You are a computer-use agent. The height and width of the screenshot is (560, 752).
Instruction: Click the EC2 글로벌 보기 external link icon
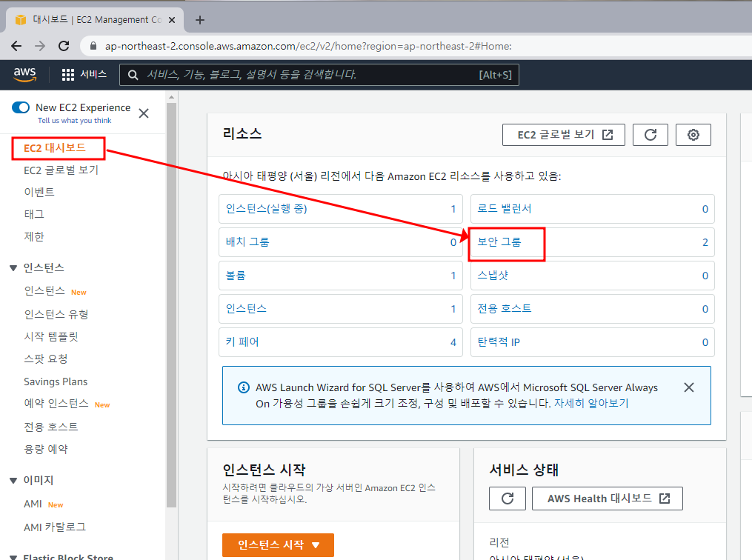coord(610,134)
